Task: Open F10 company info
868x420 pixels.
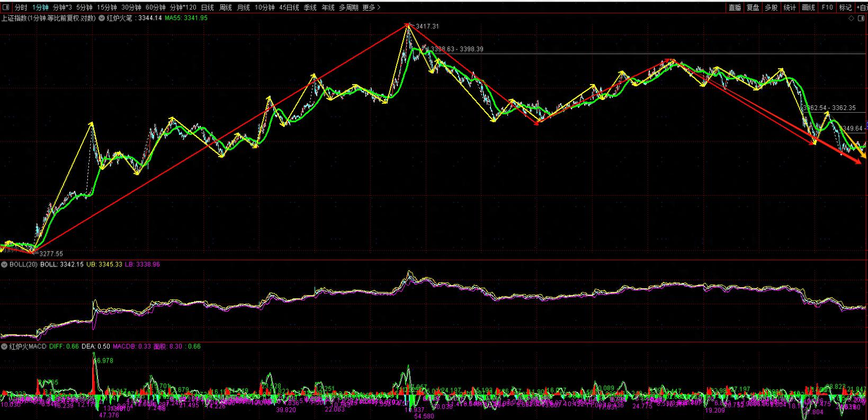Action: pos(827,7)
